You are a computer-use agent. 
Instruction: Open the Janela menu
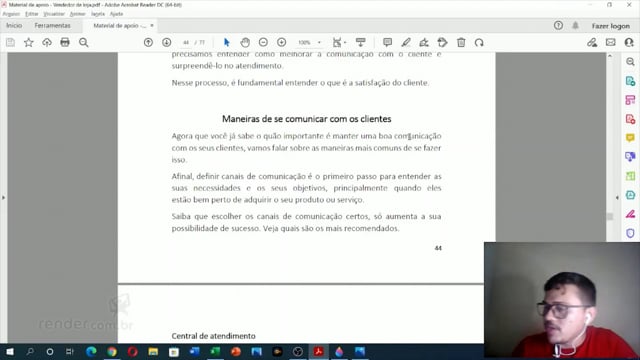(98, 14)
